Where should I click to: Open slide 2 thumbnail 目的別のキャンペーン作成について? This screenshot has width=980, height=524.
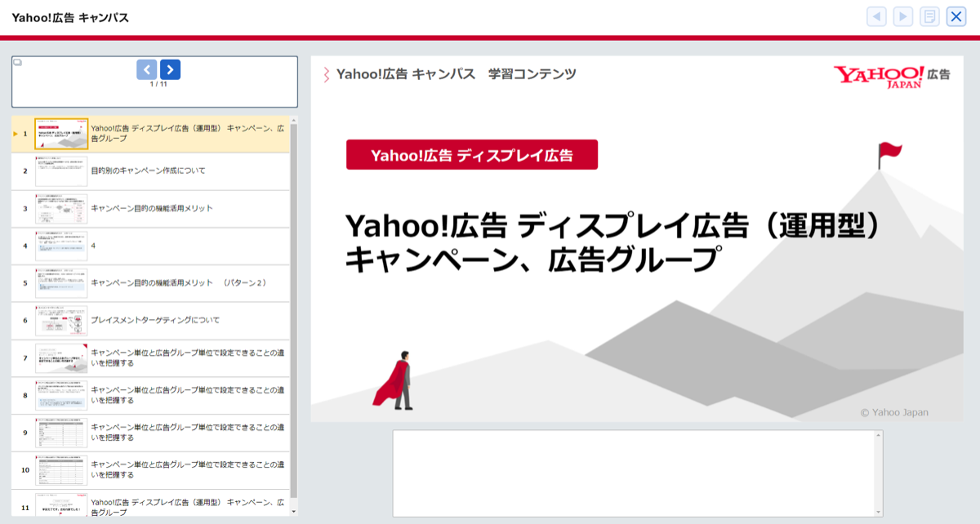point(61,171)
